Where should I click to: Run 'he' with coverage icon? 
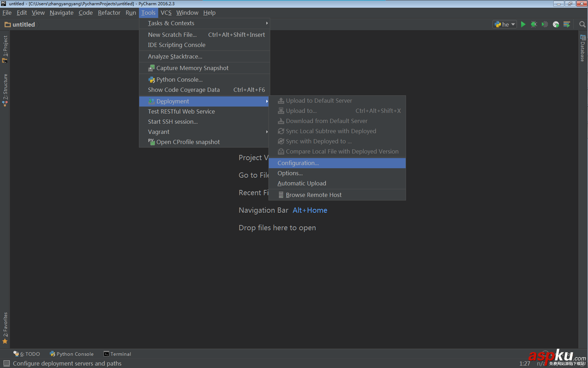(x=545, y=25)
